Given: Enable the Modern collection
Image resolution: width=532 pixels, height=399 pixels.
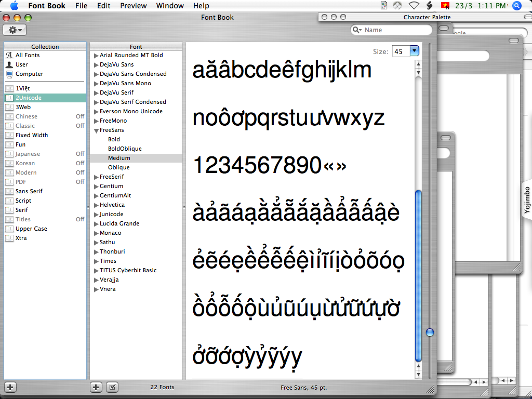Looking at the screenshot, I should point(80,172).
